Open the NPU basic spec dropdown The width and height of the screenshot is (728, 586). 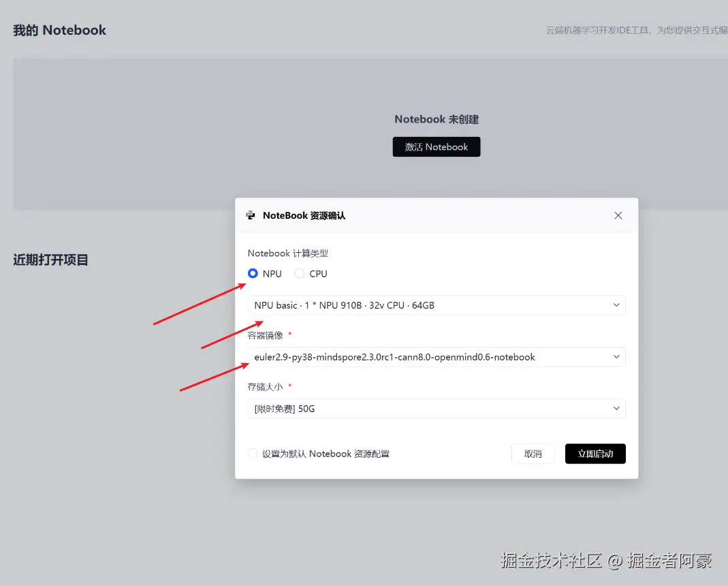437,305
